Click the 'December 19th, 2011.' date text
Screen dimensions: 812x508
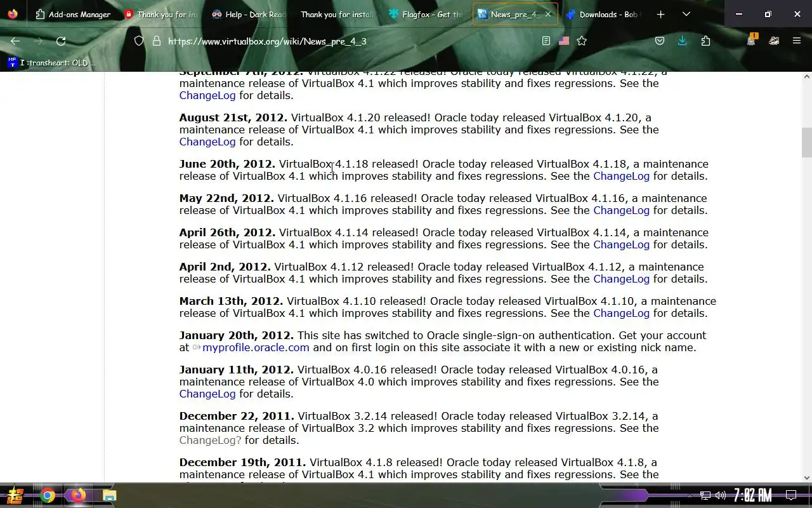click(x=242, y=462)
